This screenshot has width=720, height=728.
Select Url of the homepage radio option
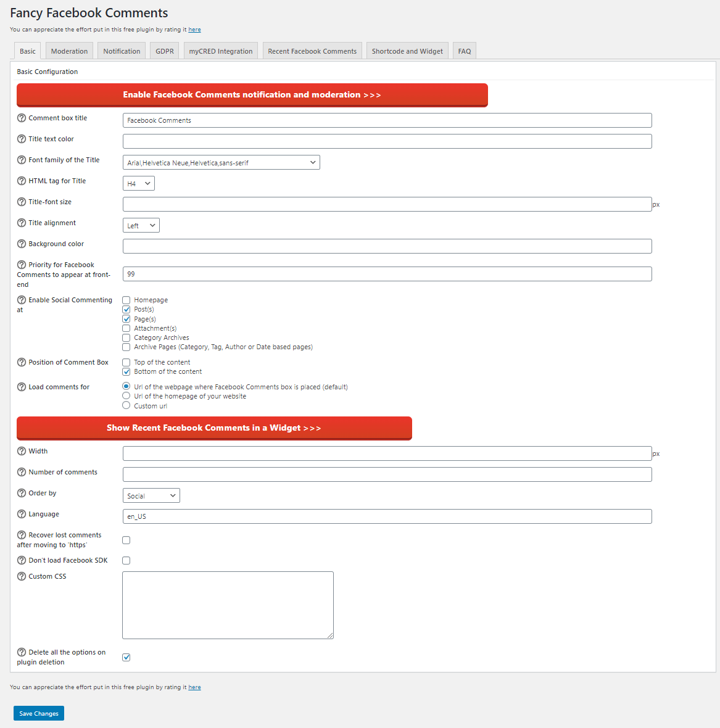pos(126,395)
